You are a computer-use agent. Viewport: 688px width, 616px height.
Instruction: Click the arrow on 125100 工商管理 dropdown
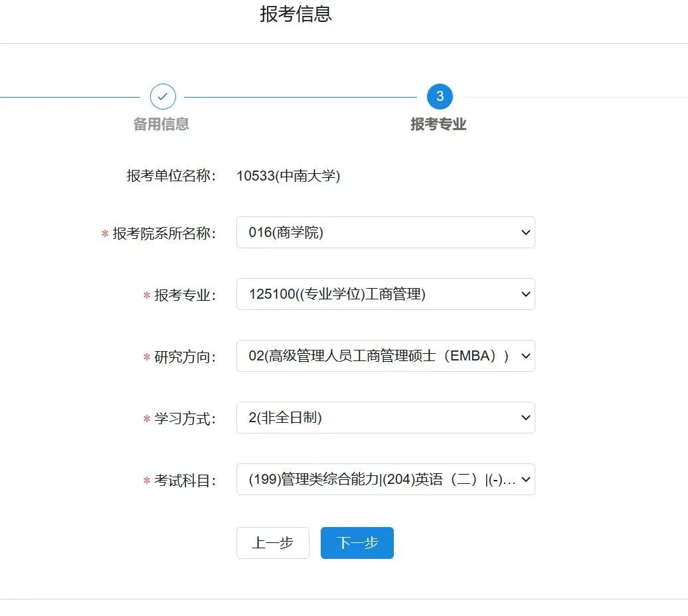(x=525, y=294)
